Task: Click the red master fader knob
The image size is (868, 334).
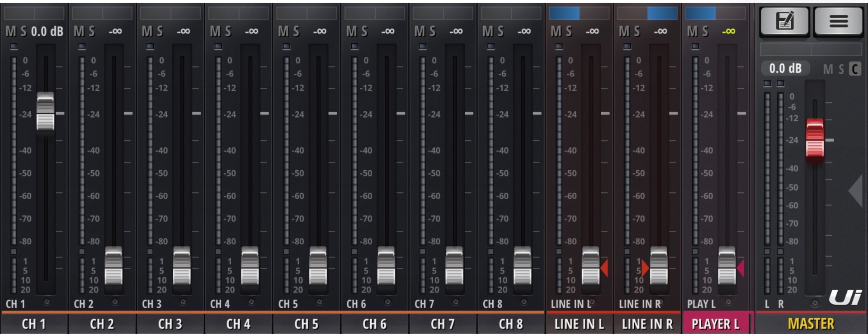Action: (x=815, y=138)
